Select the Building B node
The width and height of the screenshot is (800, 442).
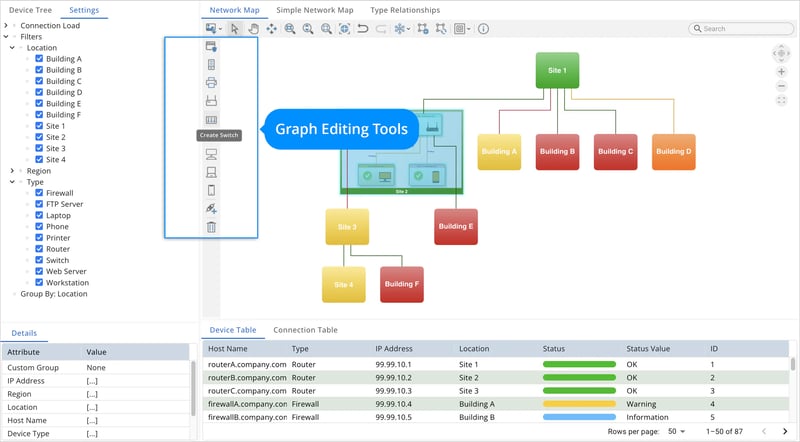coord(557,152)
